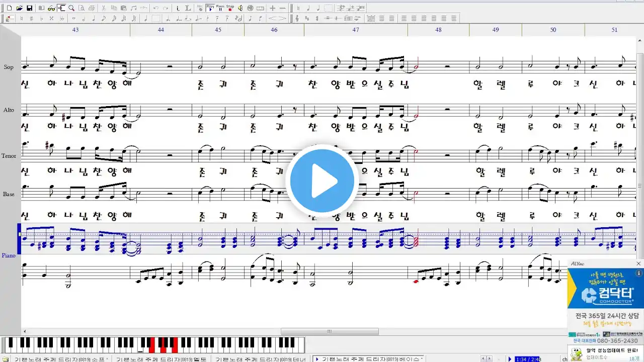644x362 pixels.
Task: Click the Base staff label
Action: coord(9,194)
